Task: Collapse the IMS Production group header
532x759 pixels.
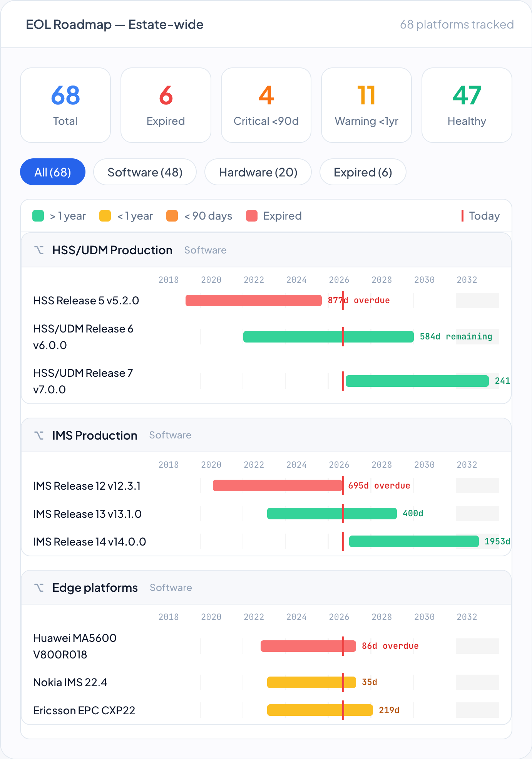Action: pos(266,435)
